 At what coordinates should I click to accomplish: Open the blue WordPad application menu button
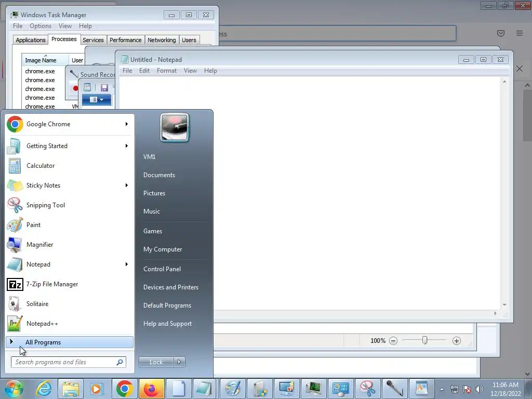click(x=97, y=99)
